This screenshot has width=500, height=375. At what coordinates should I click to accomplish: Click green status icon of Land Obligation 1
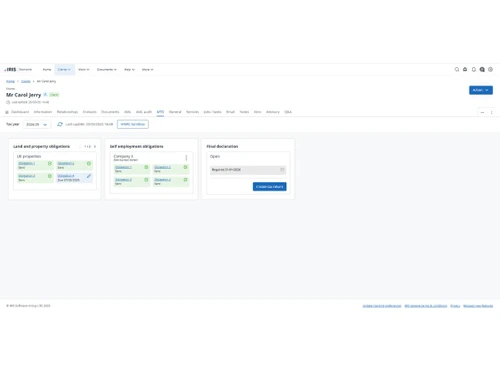pos(50,163)
